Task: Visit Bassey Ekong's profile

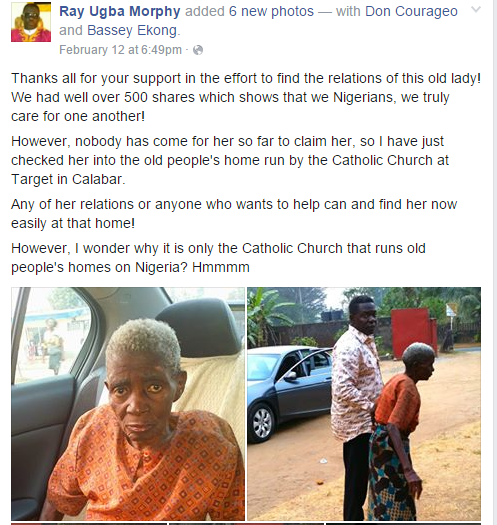Action: click(x=132, y=30)
